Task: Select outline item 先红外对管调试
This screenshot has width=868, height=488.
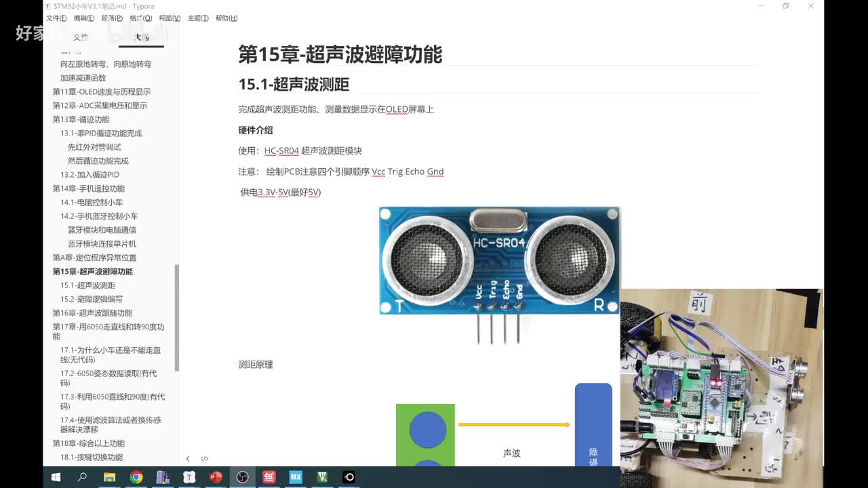Action: pyautogui.click(x=94, y=147)
